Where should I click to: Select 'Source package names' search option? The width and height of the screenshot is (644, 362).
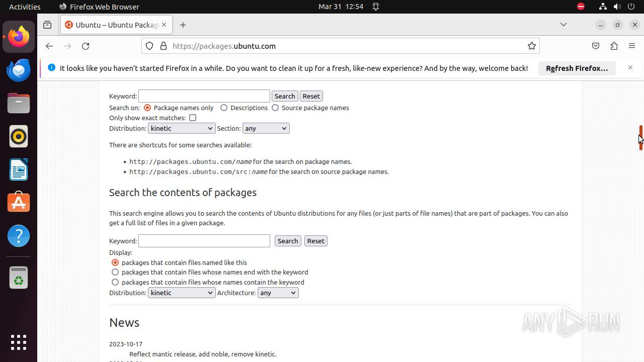(275, 108)
